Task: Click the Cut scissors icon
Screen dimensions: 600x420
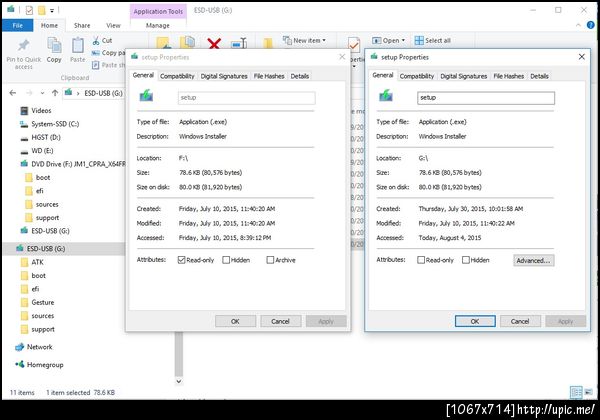Action: [x=96, y=40]
